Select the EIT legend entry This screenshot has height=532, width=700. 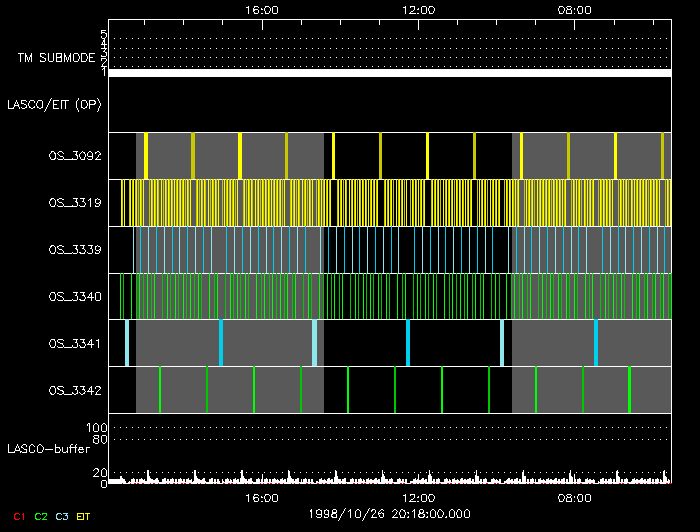pos(83,515)
